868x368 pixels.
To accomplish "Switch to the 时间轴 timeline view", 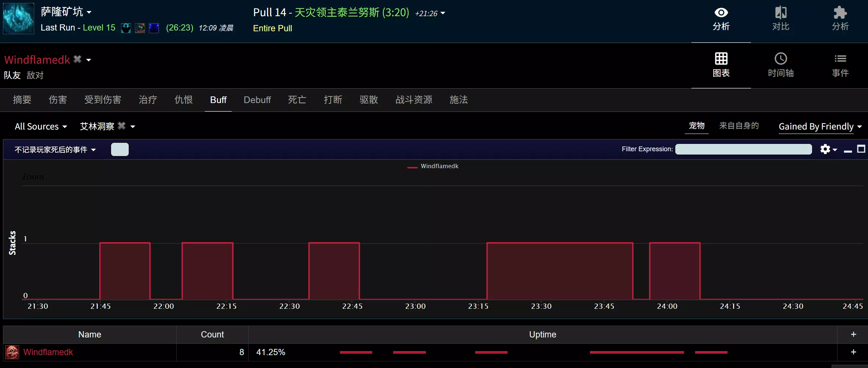I will 780,66.
